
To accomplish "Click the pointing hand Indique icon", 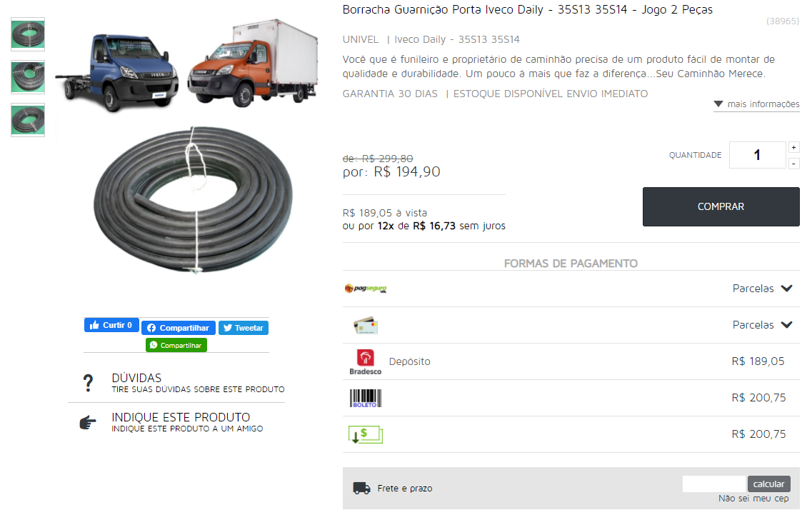I will click(88, 422).
